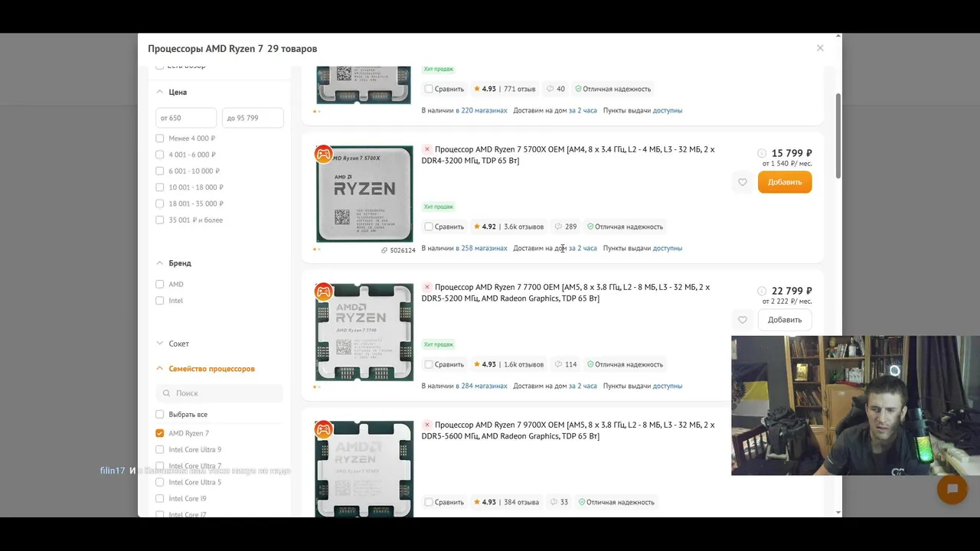This screenshot has height=551, width=980.
Task: Check Сравнить for Ryzen 7 9700X
Action: pyautogui.click(x=429, y=502)
